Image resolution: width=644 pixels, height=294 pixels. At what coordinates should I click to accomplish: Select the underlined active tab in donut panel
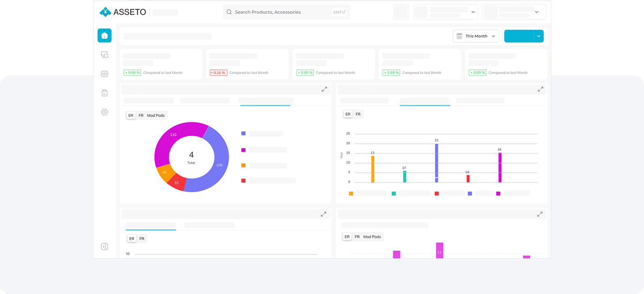[265, 101]
